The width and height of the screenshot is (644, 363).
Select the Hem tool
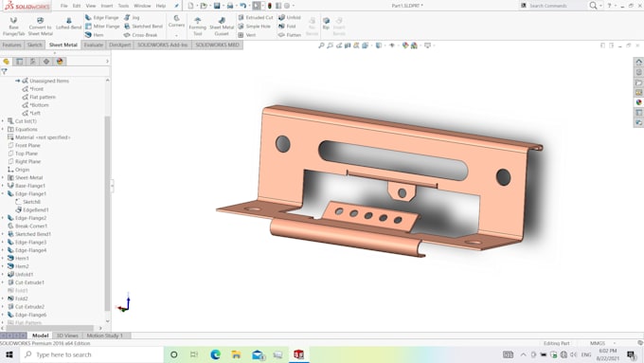coord(95,35)
